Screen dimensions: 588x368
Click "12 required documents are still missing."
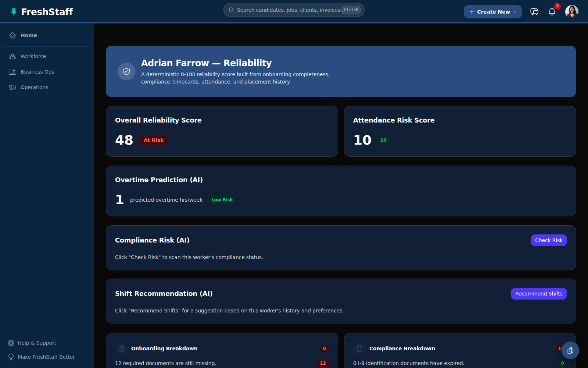pyautogui.click(x=166, y=363)
